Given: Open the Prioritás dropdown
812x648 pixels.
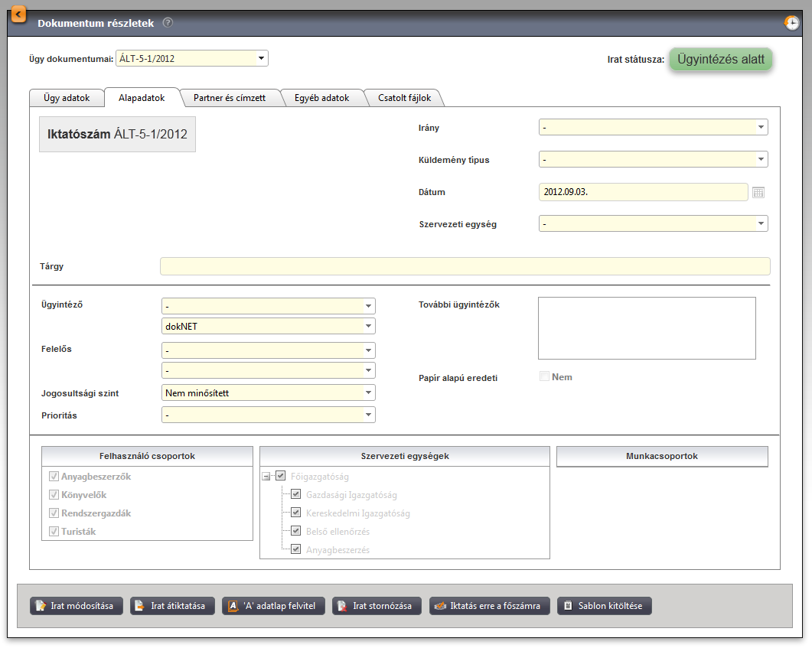Looking at the screenshot, I should pyautogui.click(x=269, y=415).
